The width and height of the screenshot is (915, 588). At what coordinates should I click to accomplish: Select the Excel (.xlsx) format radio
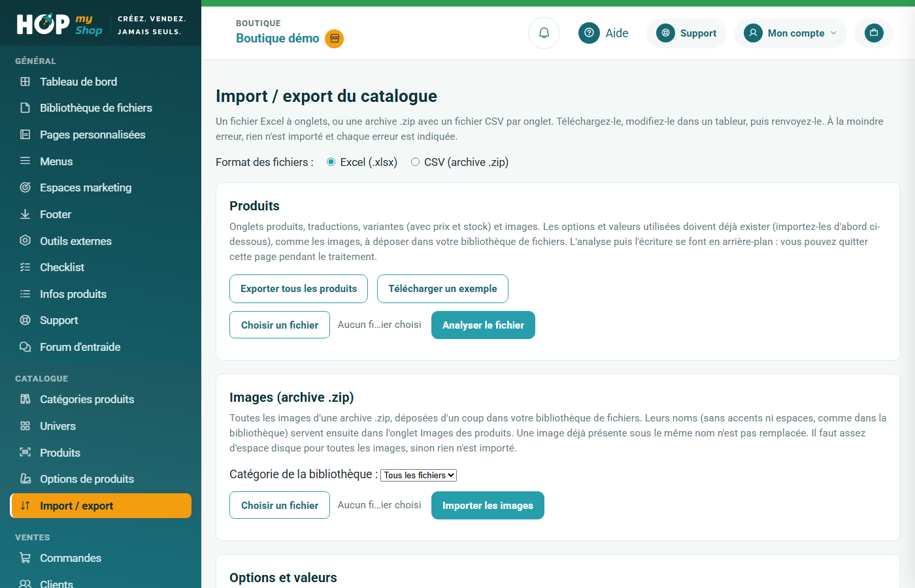331,162
